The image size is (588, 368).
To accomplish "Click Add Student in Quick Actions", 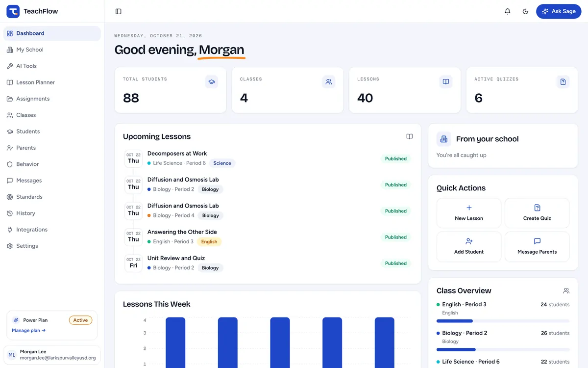I will click(469, 246).
